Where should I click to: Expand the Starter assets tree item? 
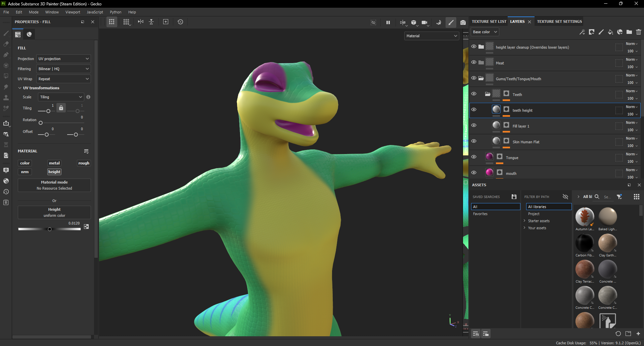[524, 221]
